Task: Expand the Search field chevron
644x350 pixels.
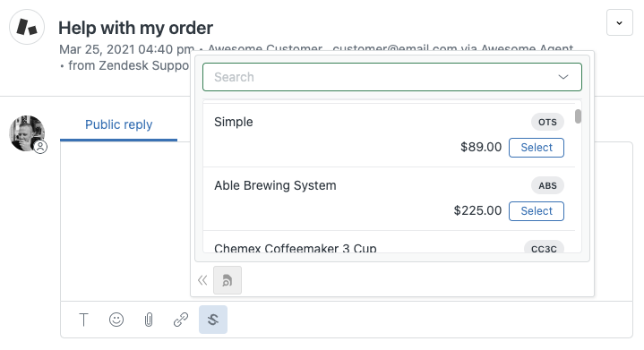Action: pyautogui.click(x=563, y=77)
